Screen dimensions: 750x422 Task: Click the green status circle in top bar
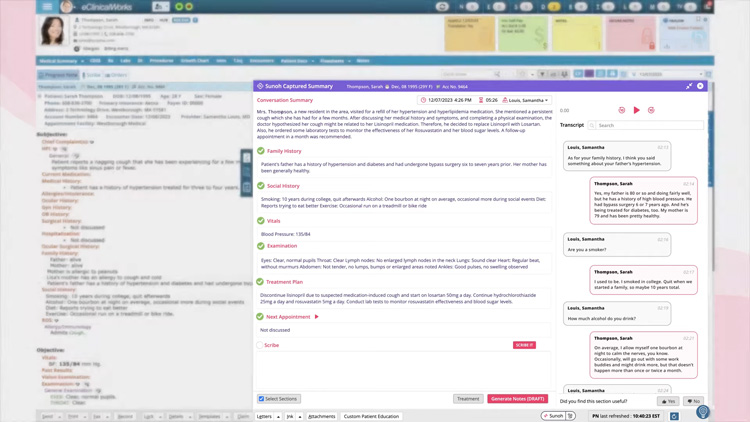pos(179,7)
